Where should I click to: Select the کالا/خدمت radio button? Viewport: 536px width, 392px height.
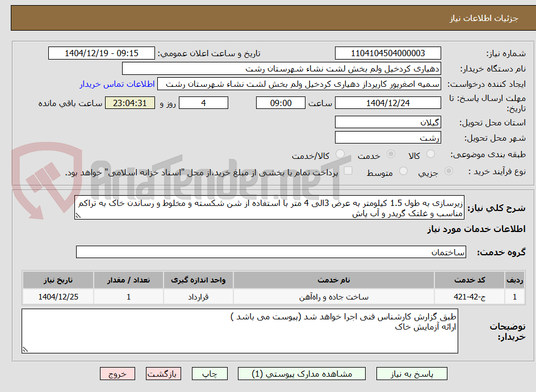(340, 154)
